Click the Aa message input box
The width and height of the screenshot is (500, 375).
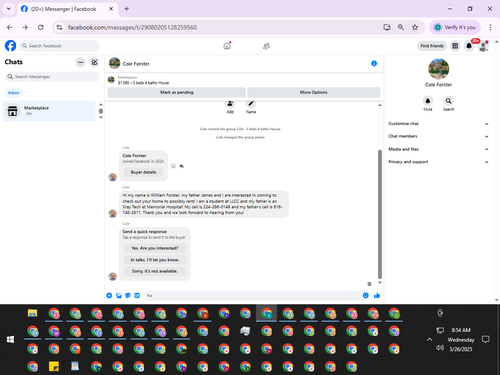[x=253, y=295]
